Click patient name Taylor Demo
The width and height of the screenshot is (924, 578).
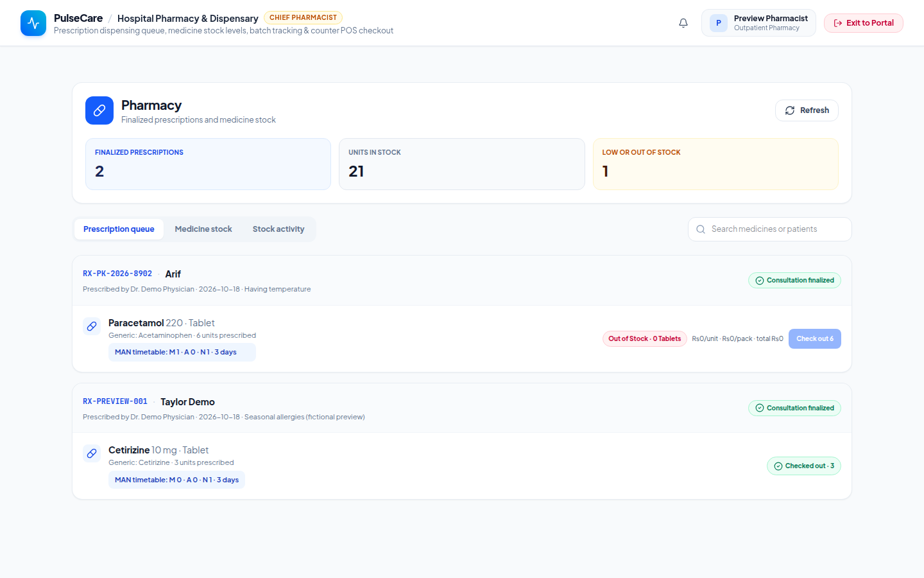pos(187,402)
